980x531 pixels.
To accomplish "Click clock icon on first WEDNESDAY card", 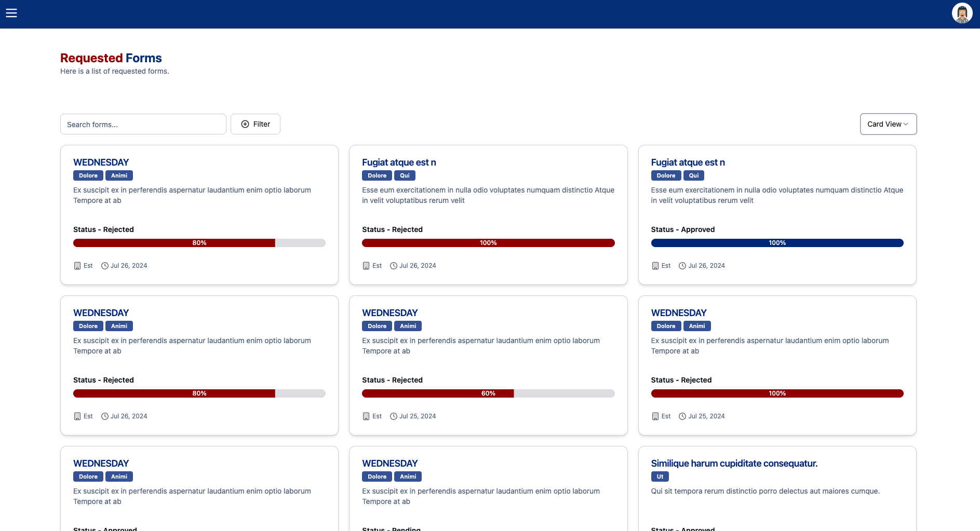I will click(105, 266).
